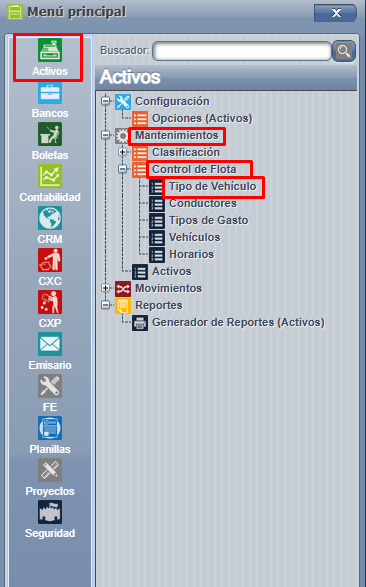
Task: Click the Contabilidad label in sidebar
Action: pyautogui.click(x=50, y=197)
